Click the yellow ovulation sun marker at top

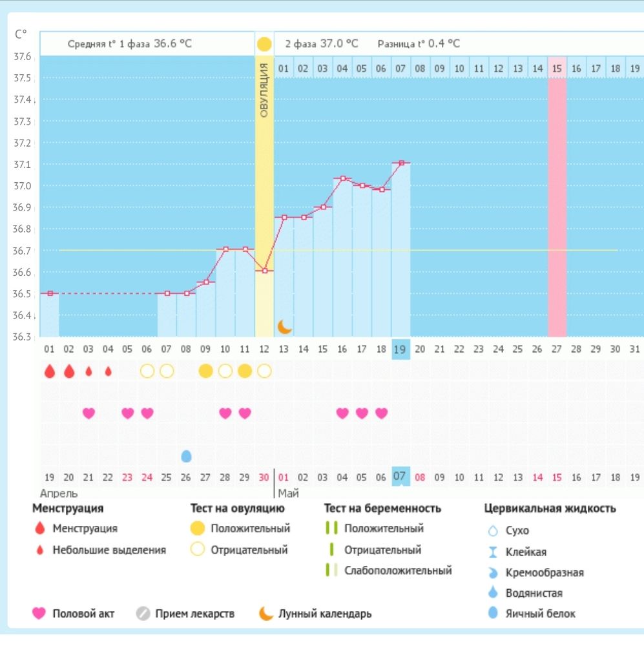(x=264, y=44)
